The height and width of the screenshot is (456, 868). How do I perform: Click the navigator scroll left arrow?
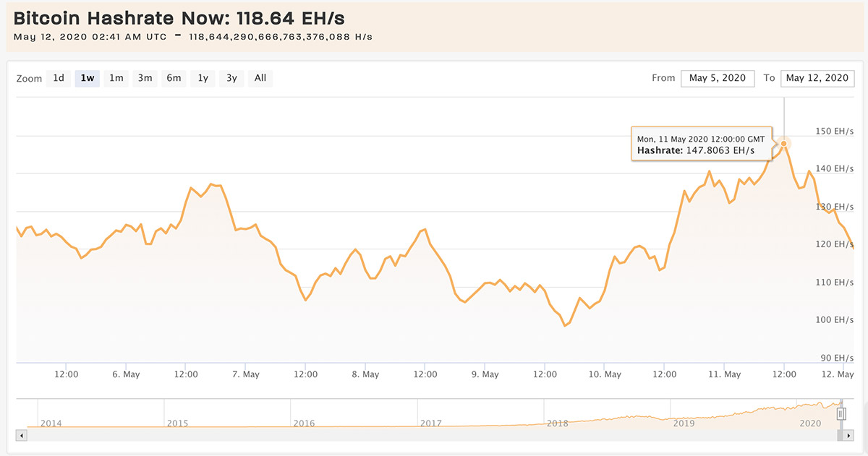point(21,436)
